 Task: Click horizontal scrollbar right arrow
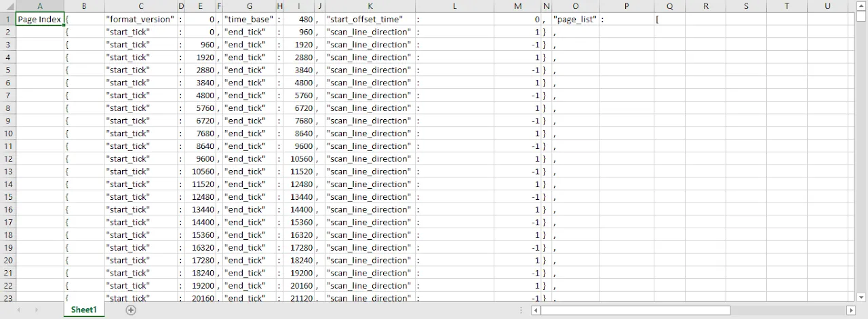(x=851, y=310)
